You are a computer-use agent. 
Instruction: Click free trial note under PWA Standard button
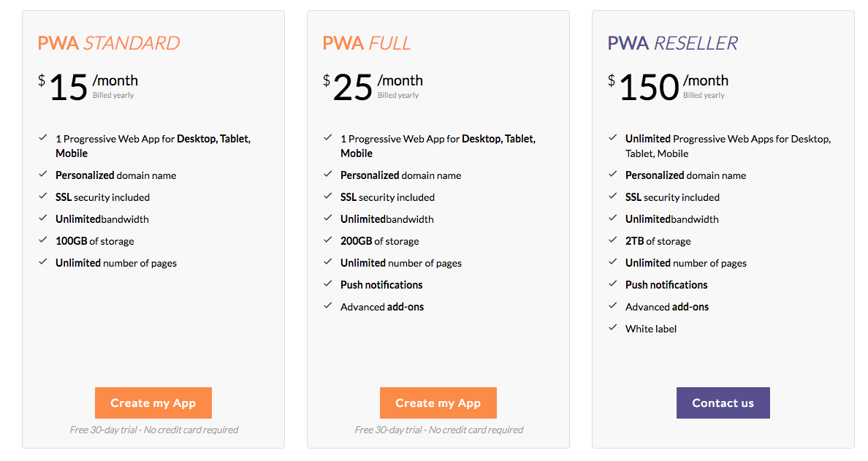click(x=153, y=430)
